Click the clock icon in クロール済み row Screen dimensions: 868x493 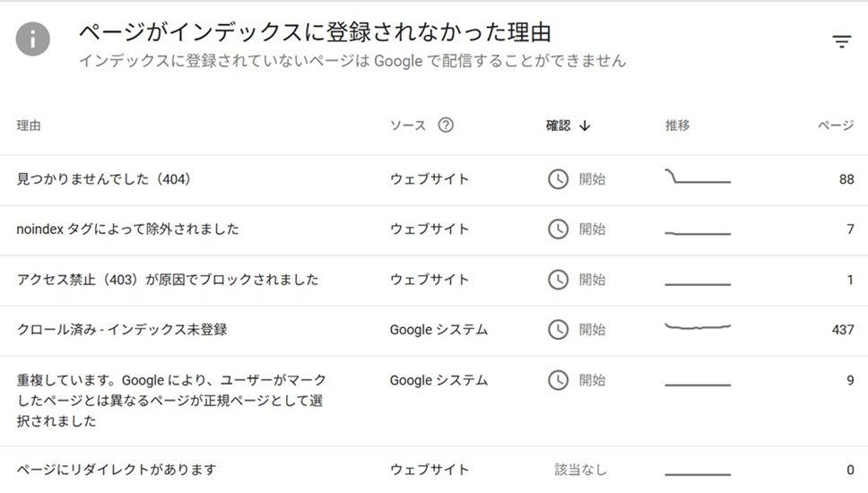pos(558,330)
